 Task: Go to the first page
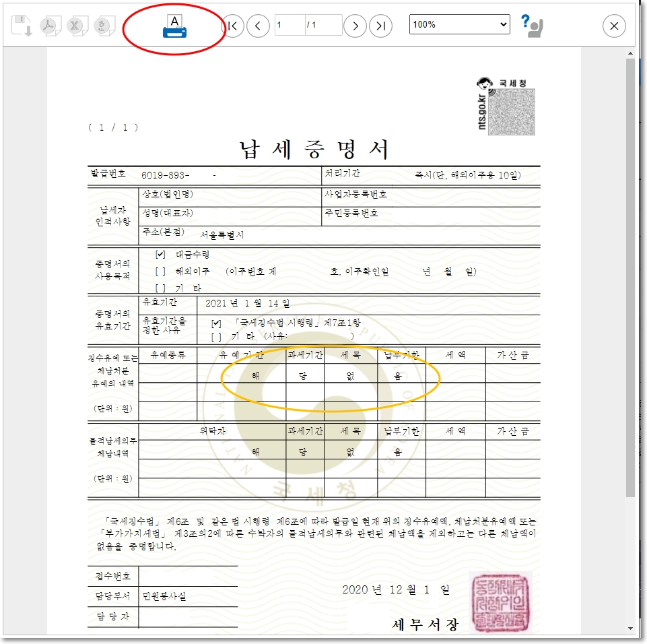tap(233, 26)
